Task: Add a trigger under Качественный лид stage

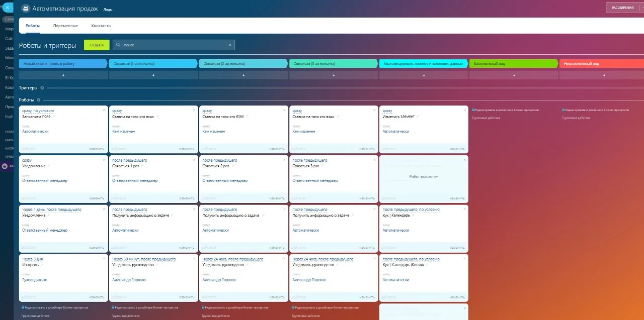Action: pos(514,75)
